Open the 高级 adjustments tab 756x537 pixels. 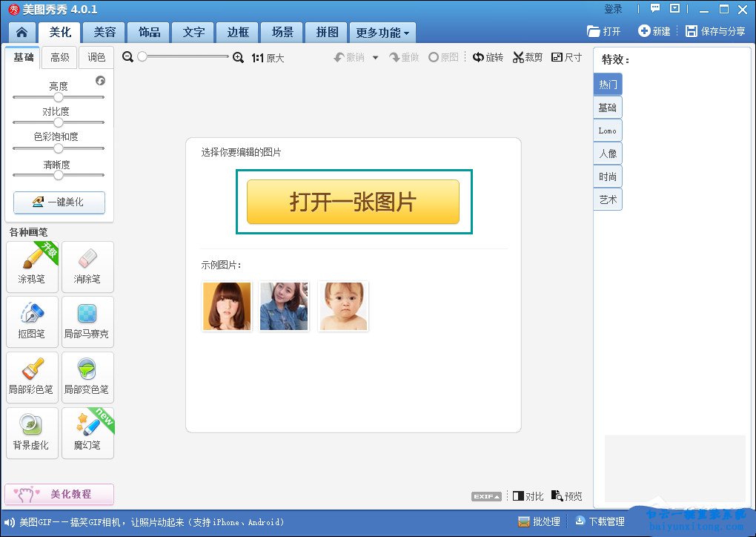[60, 58]
